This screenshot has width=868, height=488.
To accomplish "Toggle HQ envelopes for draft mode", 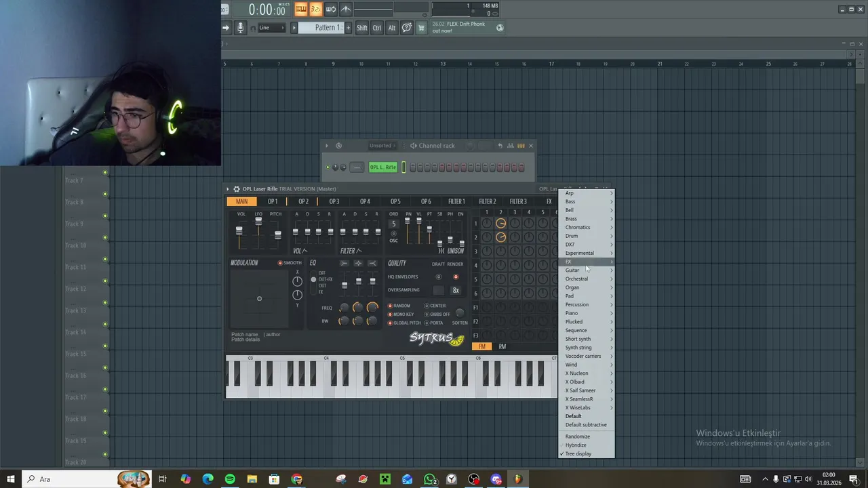I will click(439, 277).
